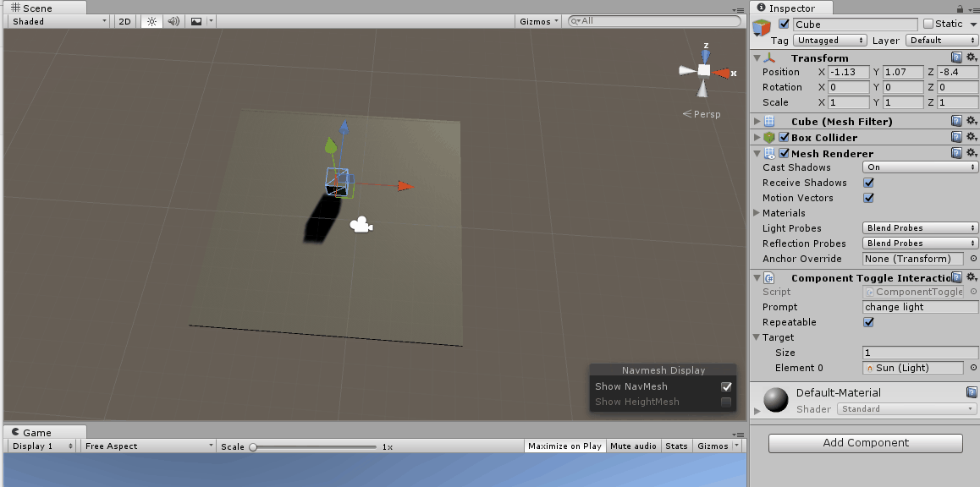Click the Prompt text field
The height and width of the screenshot is (487, 980).
click(x=920, y=307)
